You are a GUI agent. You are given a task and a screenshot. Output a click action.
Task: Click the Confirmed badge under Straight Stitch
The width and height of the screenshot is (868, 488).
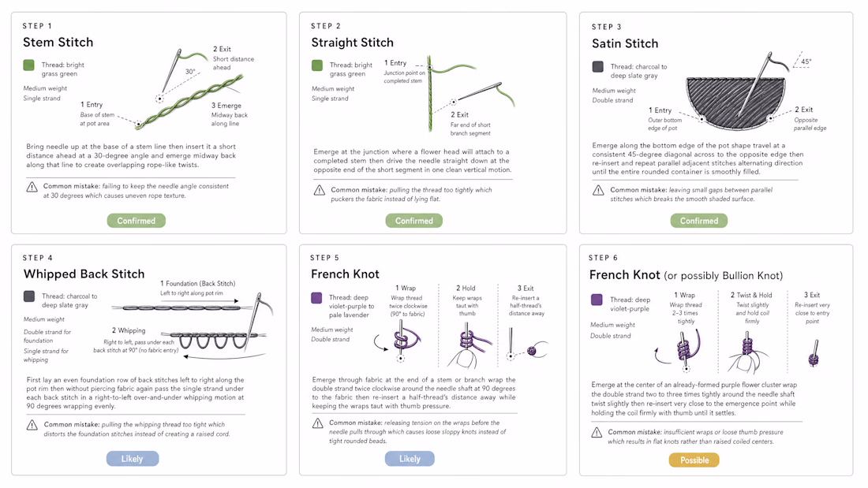(x=414, y=221)
